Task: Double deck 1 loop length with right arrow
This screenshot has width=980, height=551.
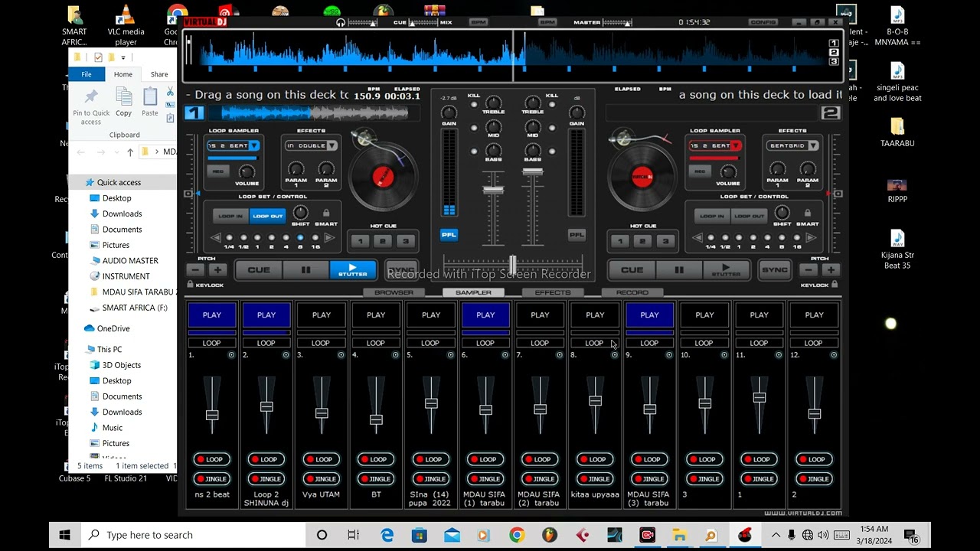Action: [x=329, y=238]
